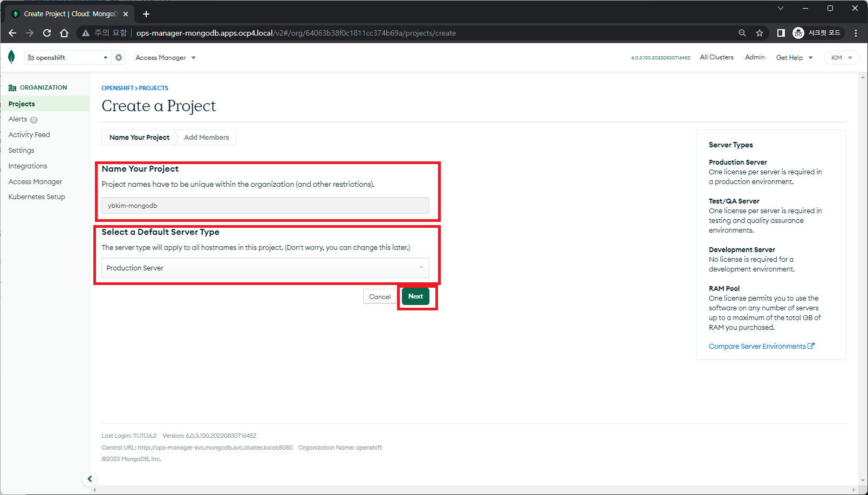Open Settings in the sidebar
This screenshot has width=868, height=495.
21,150
